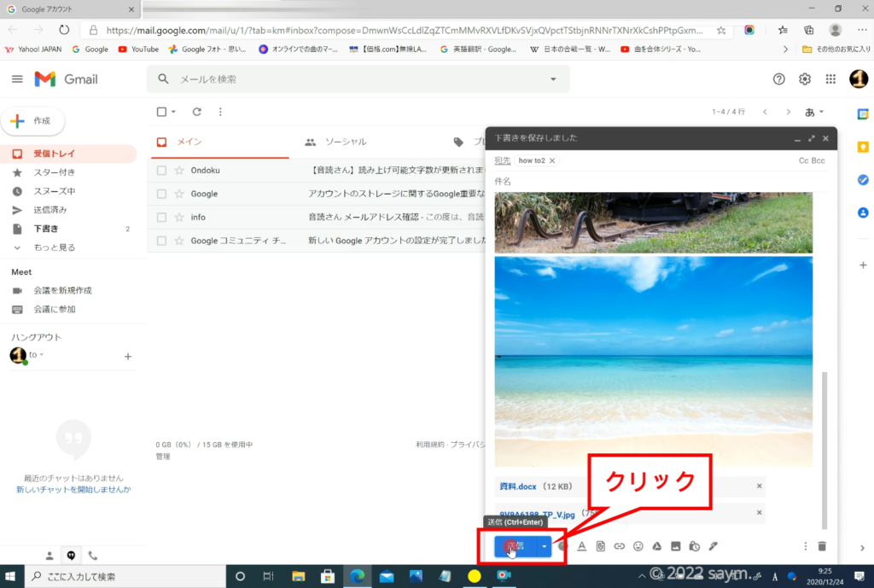Click the insert photo icon

tap(676, 546)
